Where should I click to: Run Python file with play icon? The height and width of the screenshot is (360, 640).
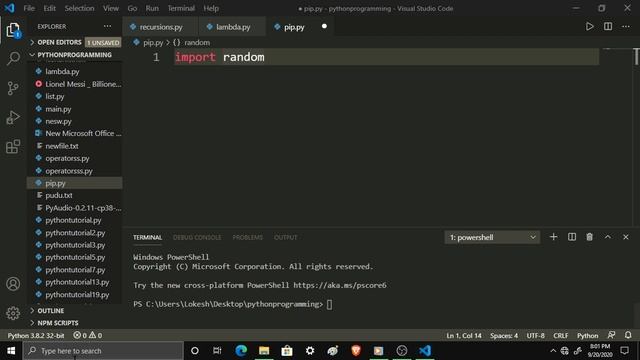click(x=589, y=27)
